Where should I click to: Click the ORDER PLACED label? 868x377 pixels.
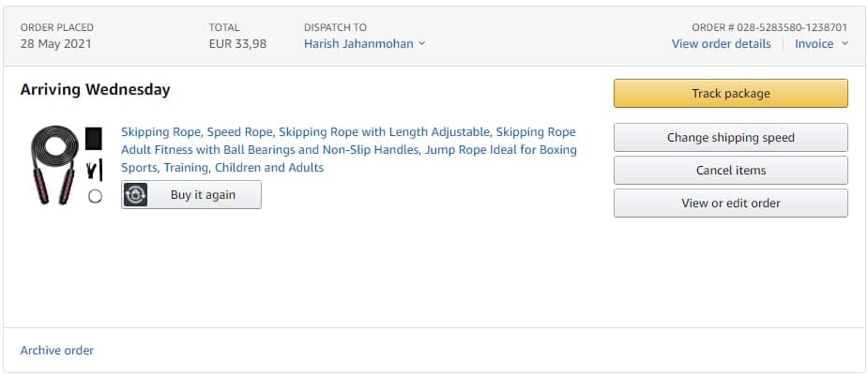tap(57, 27)
